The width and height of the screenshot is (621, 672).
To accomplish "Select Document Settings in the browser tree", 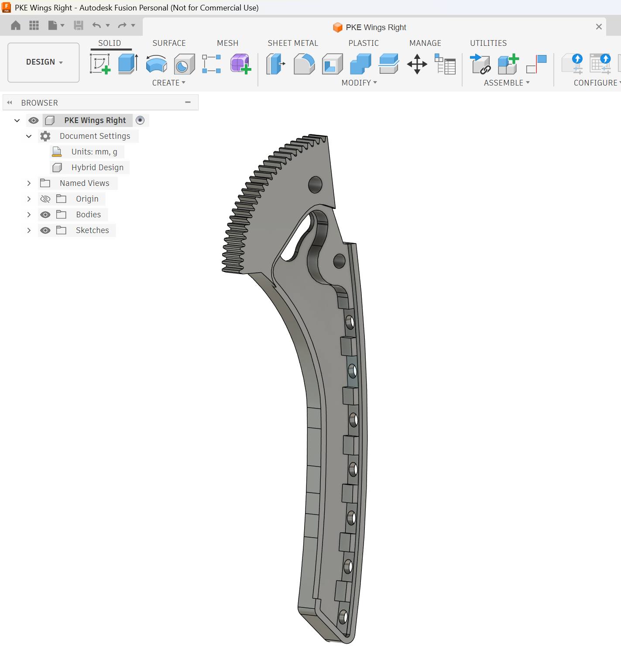I will [x=95, y=136].
